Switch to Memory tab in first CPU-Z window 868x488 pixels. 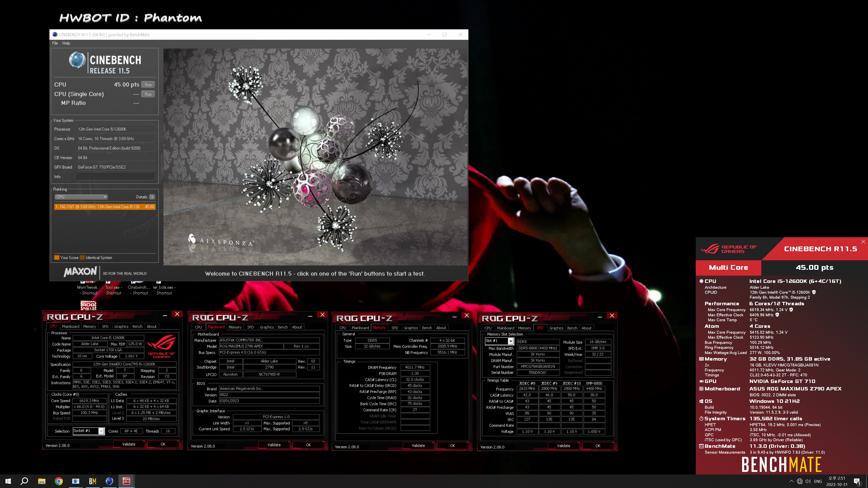pos(90,326)
